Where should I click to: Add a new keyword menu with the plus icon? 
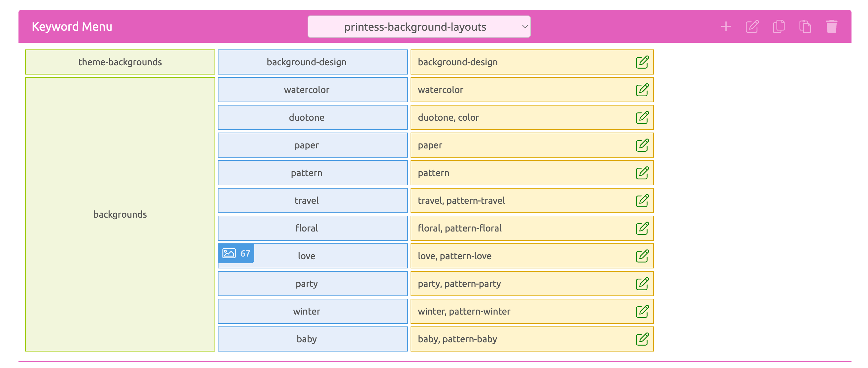(726, 27)
